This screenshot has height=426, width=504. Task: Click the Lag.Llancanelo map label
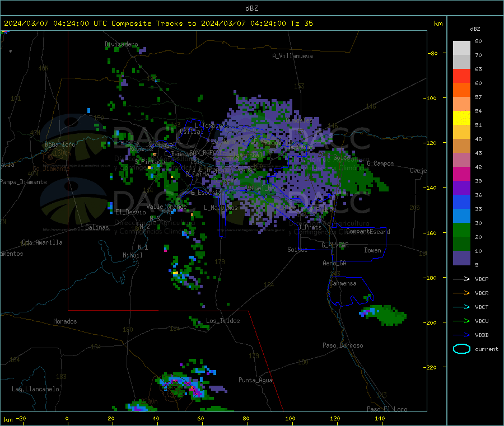(x=35, y=389)
